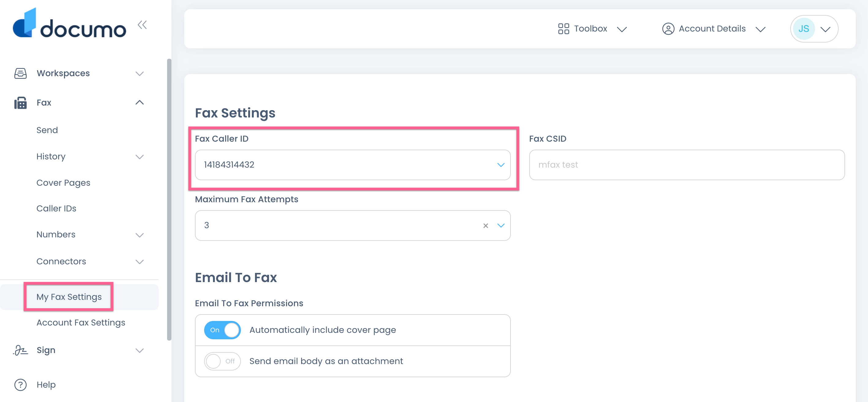Viewport: 868px width, 402px height.
Task: Open the Account Details dropdown arrow
Action: 761,29
